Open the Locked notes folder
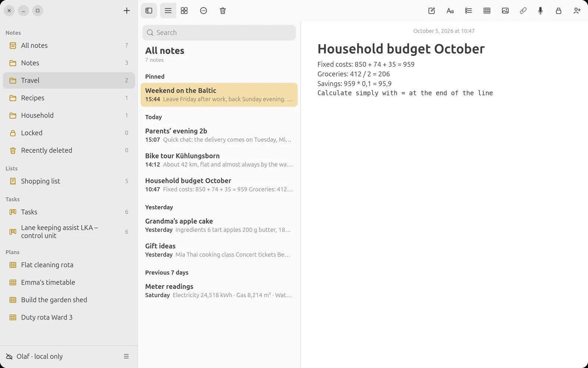Image resolution: width=588 pixels, height=368 pixels. pos(69,133)
